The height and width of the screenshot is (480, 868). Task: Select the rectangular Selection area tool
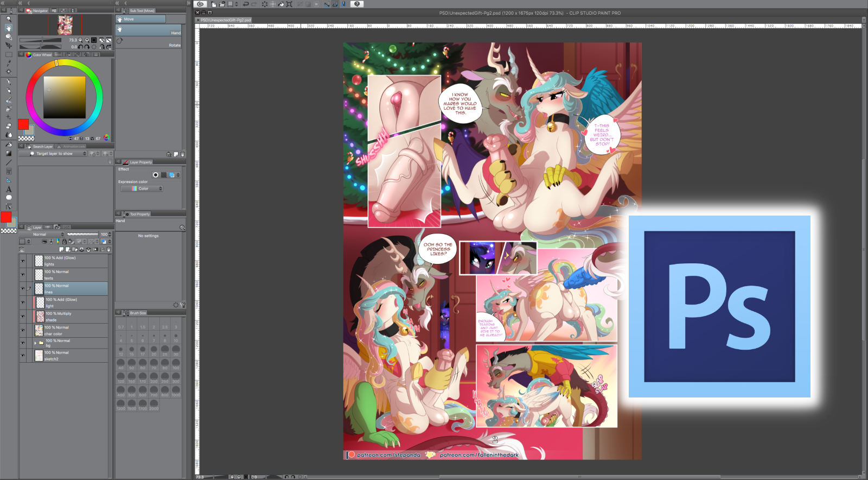9,54
